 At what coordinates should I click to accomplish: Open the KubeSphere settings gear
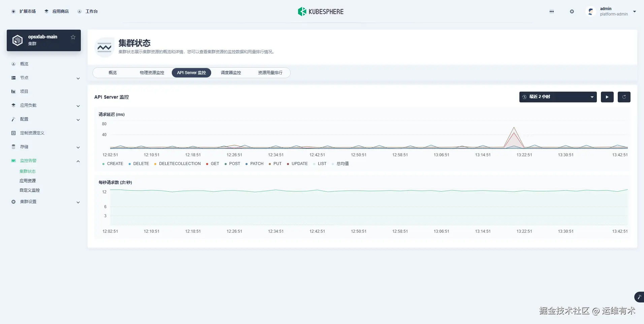tap(572, 11)
